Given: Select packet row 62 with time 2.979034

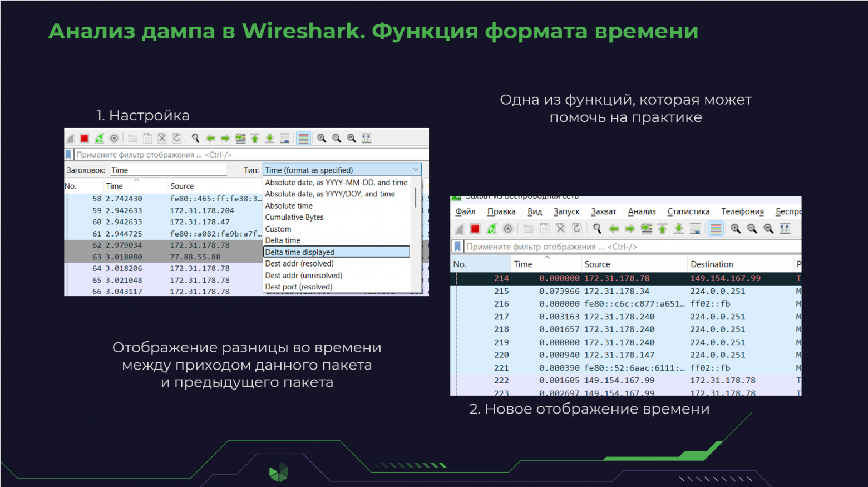Looking at the screenshot, I should (164, 245).
